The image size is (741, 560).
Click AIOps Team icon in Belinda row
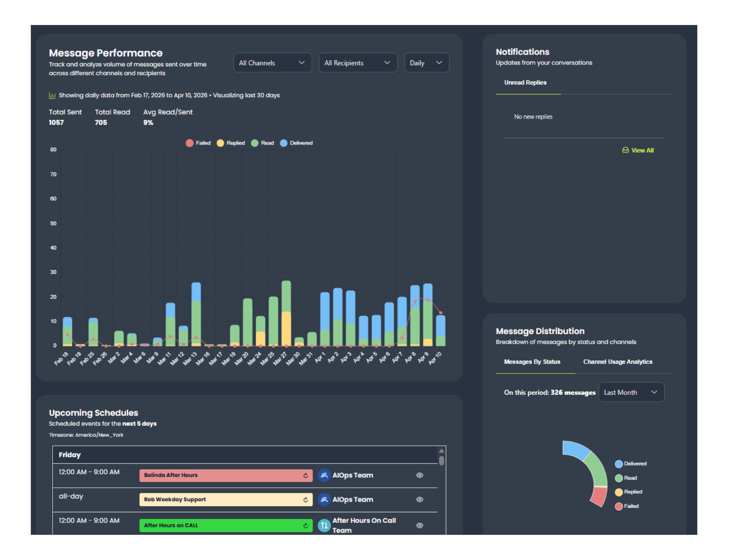point(324,475)
